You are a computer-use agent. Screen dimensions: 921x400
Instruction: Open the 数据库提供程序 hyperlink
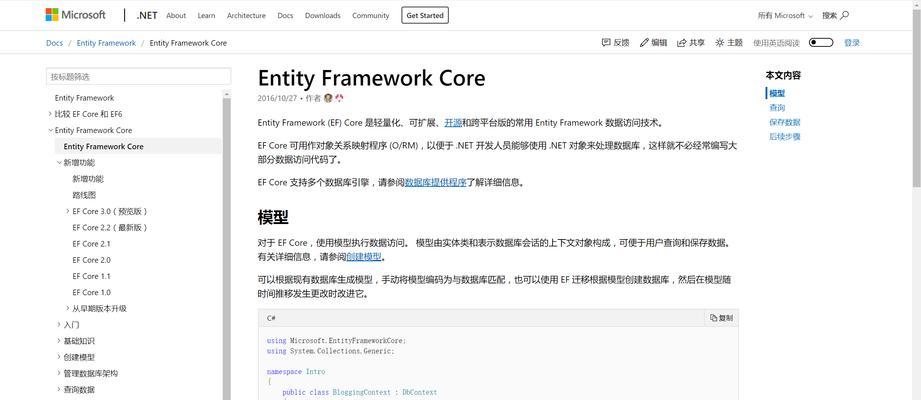click(x=435, y=182)
